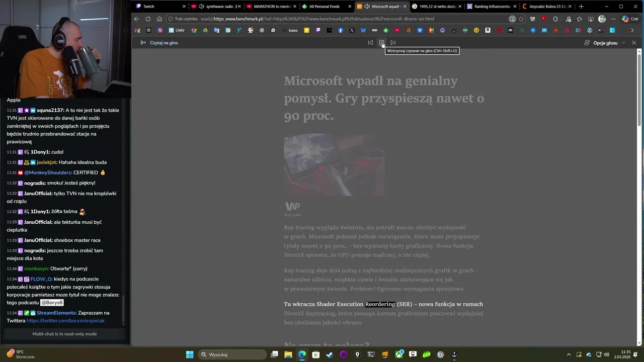This screenshot has width=644, height=362.
Task: Open Edge settings and more menu
Action: click(613, 19)
